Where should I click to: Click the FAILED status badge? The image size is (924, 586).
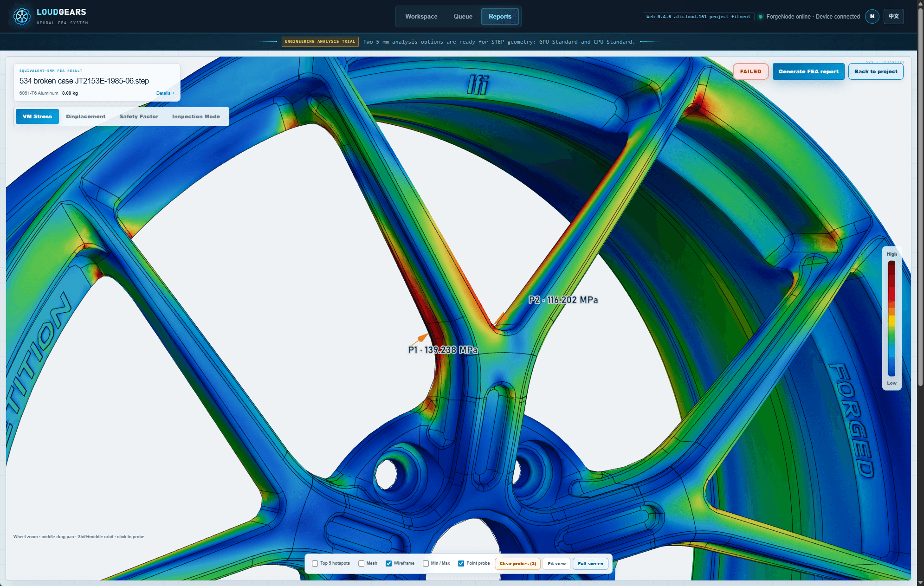coord(750,71)
